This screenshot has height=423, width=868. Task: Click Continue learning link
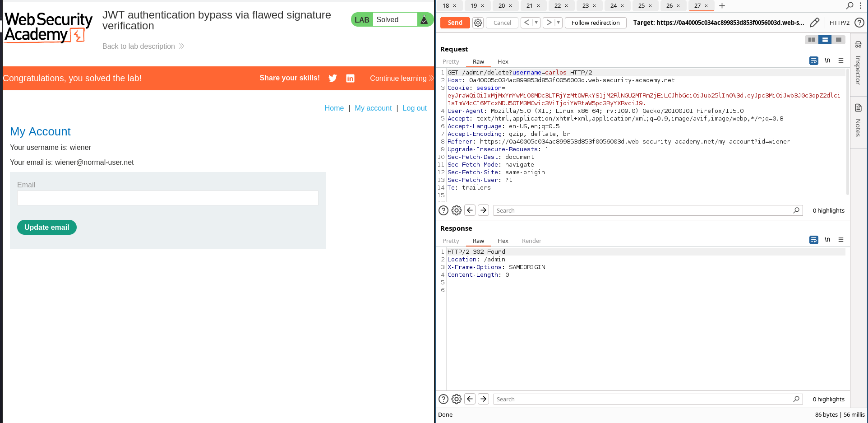click(x=401, y=78)
